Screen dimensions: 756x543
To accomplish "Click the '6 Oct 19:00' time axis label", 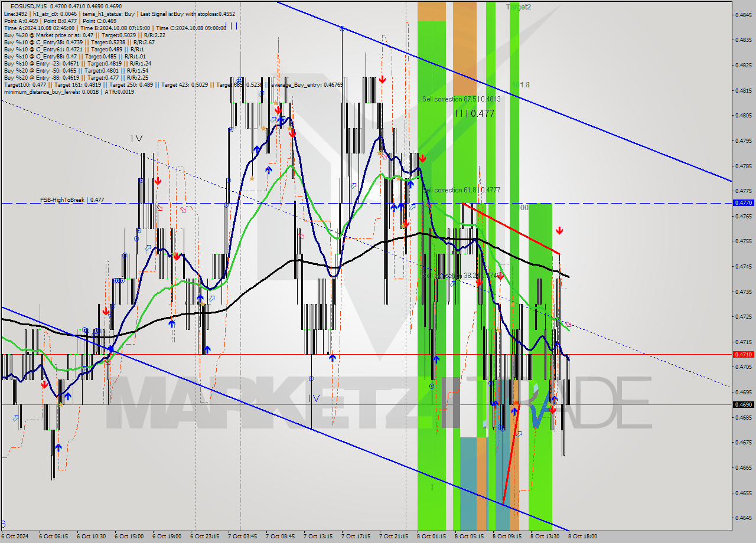I will pyautogui.click(x=167, y=537).
